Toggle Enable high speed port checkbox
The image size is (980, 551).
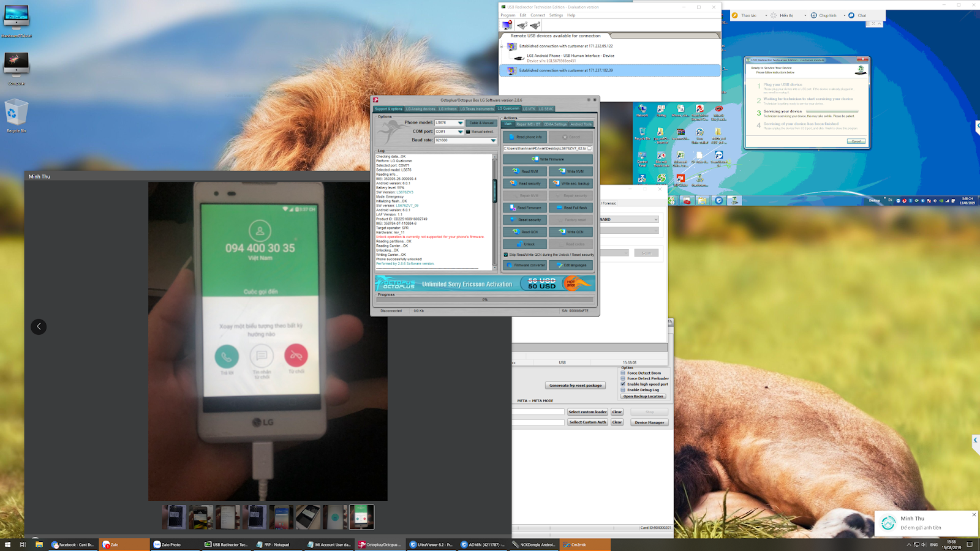pyautogui.click(x=623, y=384)
